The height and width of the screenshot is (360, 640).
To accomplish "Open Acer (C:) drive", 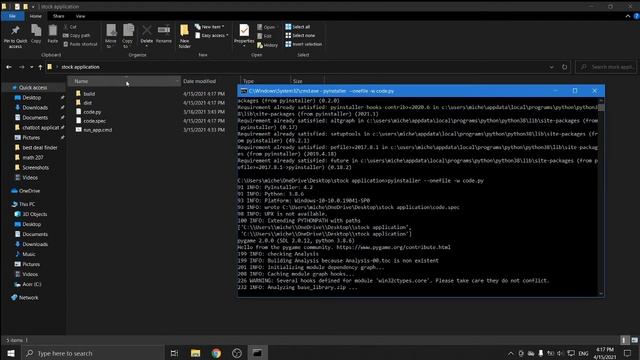I will click(x=31, y=284).
